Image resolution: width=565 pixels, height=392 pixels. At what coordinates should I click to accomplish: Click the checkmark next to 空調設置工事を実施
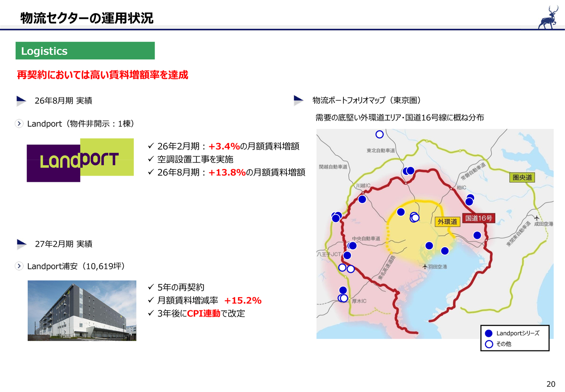click(x=151, y=159)
